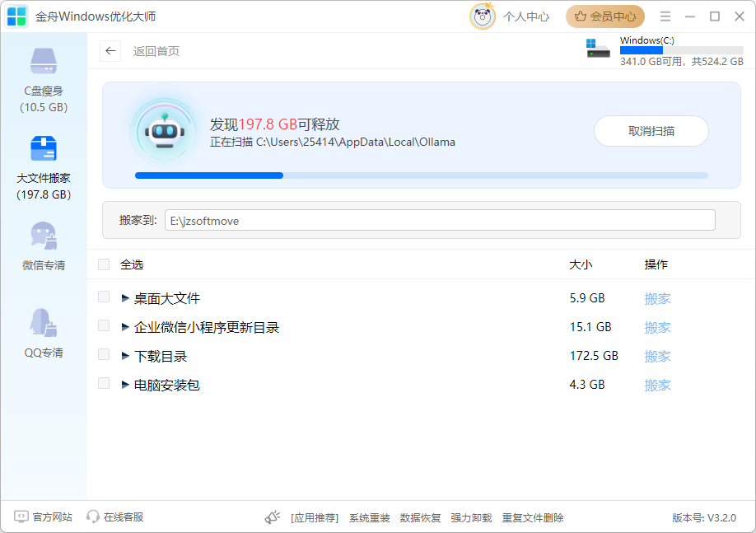Screen dimensions: 756x533
Task: Open 微信专清 WeChat cleaner
Action: tap(44, 239)
